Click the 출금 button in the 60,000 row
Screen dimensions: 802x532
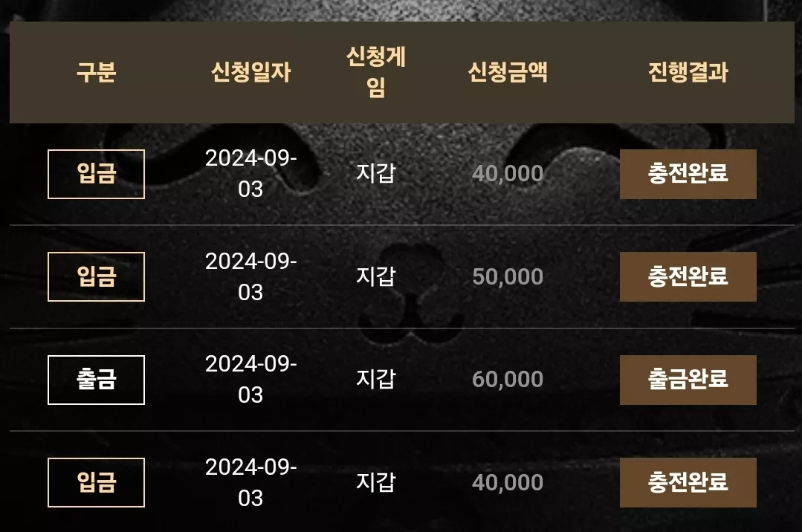click(x=96, y=380)
